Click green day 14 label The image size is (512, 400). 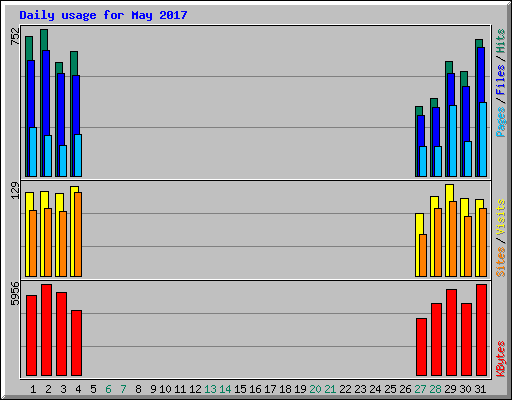point(225,389)
